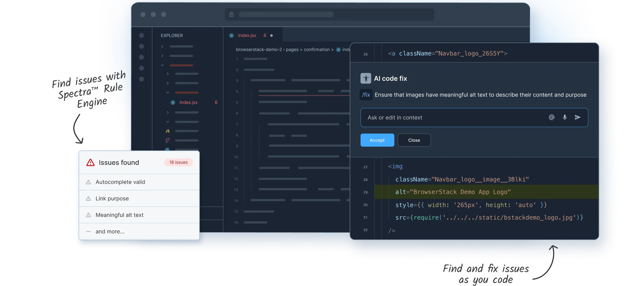Click the red squiggly-underlined code on line 4
Viewport: 644px width, 286px height.
pyautogui.click(x=304, y=93)
